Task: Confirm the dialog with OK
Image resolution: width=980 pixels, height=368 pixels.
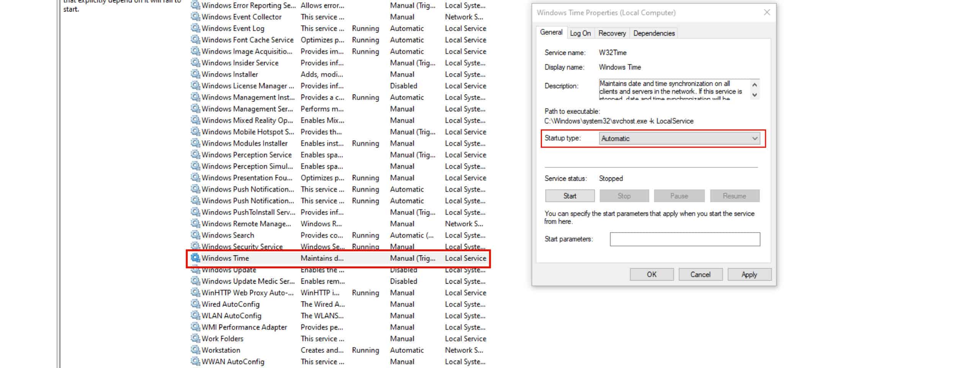Action: pos(652,274)
